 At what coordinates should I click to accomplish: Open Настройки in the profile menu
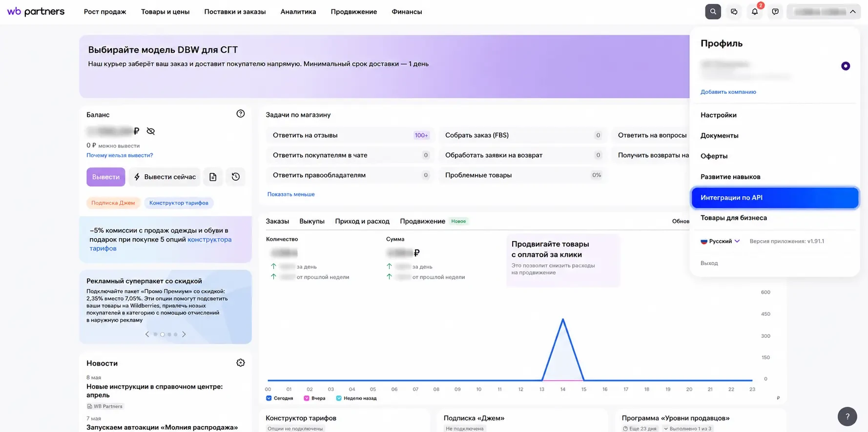pos(719,115)
